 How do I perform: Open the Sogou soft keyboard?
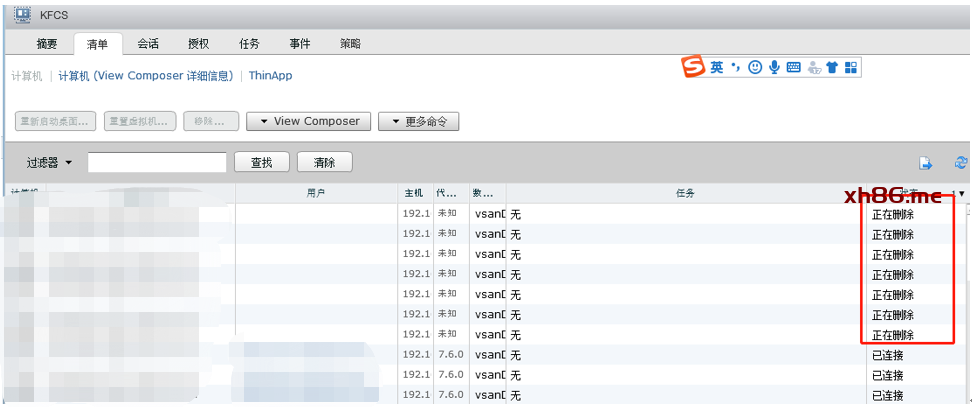pyautogui.click(x=793, y=67)
